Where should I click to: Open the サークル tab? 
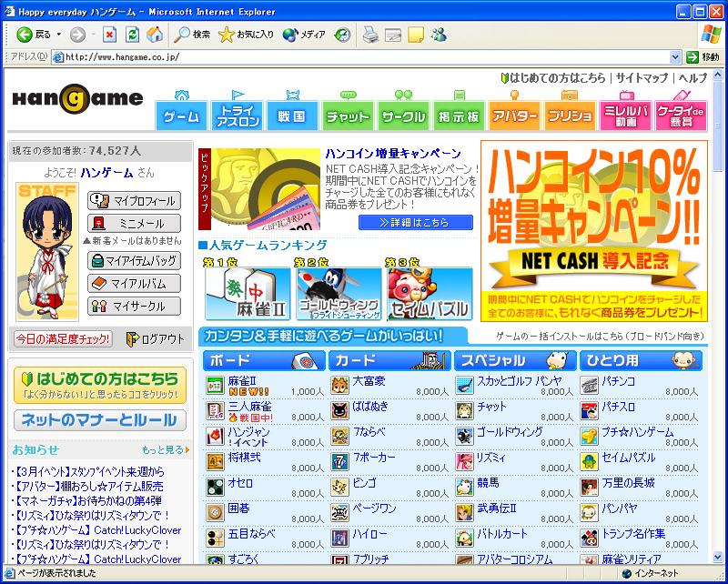(403, 116)
